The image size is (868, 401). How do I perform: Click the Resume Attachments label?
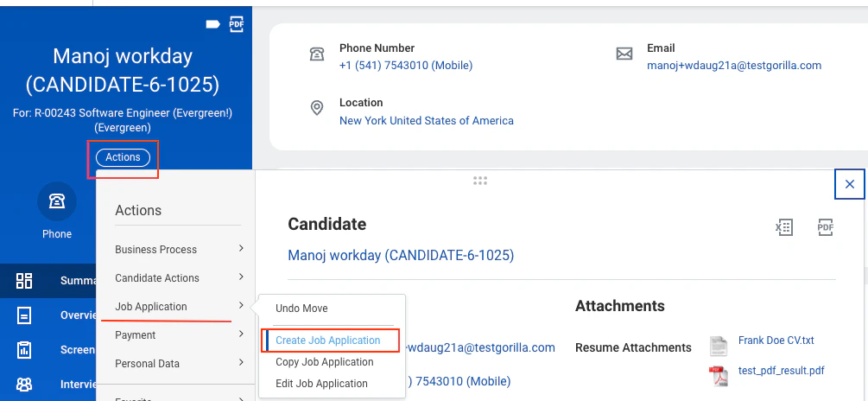633,347
